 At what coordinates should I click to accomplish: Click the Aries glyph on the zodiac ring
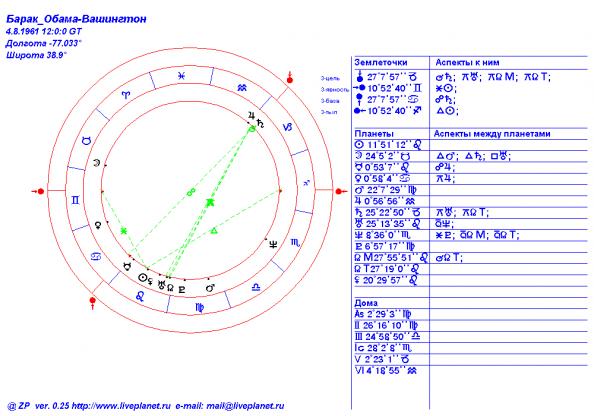point(125,95)
